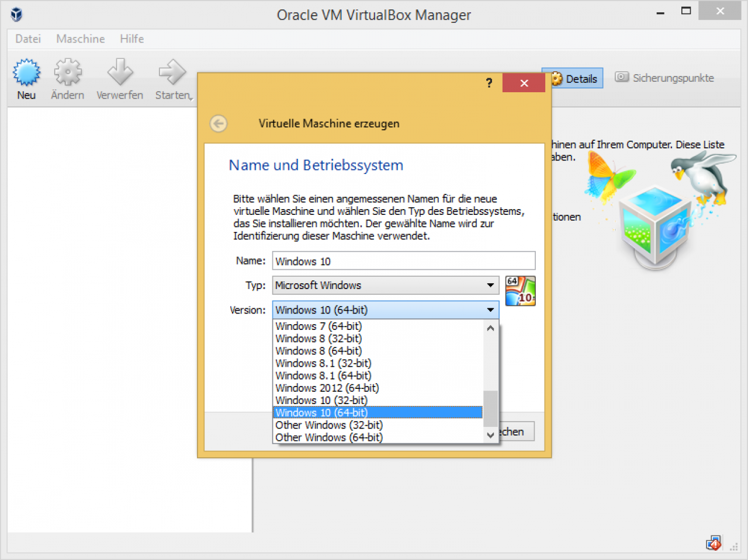Close the Virtuelle Maschine erzeugen dialog

(524, 83)
